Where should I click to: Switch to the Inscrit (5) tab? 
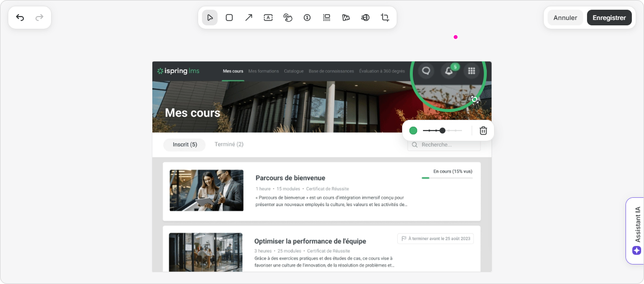click(184, 145)
